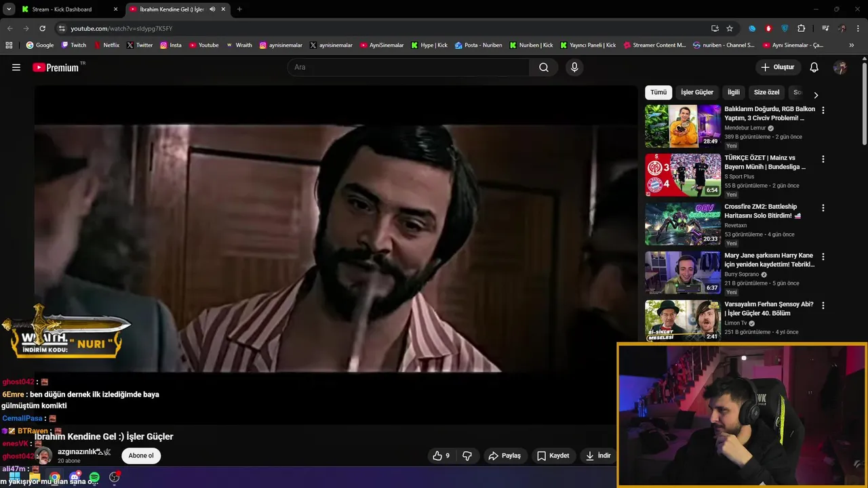
Task: Open new tab with plus button
Action: click(239, 9)
